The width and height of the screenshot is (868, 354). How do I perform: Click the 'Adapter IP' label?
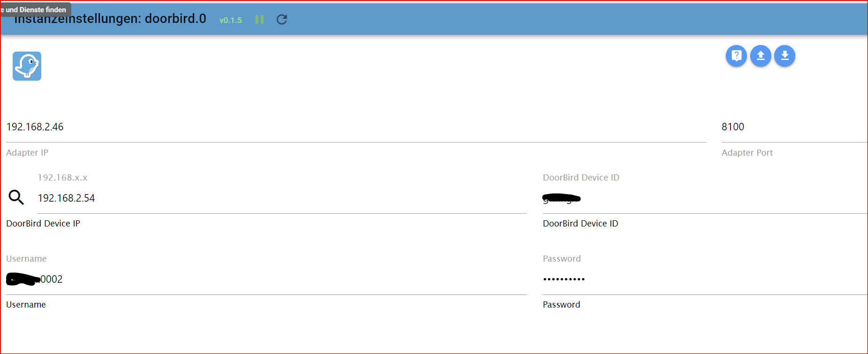click(x=27, y=153)
